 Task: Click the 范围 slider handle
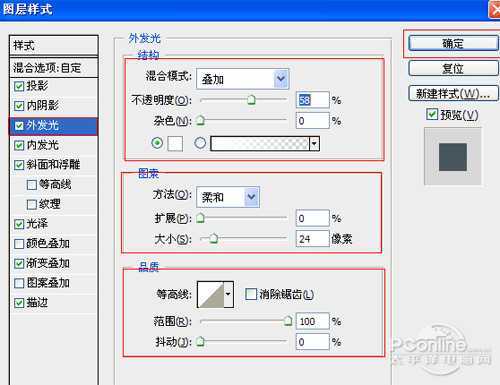pos(288,321)
